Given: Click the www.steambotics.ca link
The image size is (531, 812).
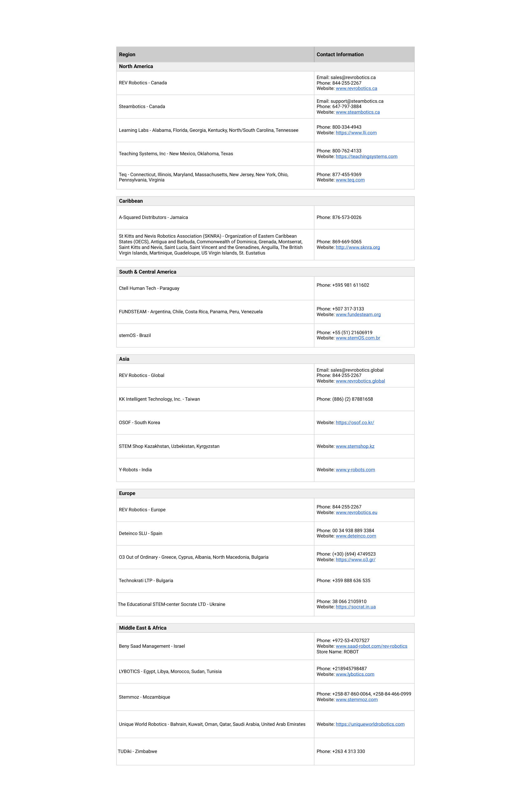Looking at the screenshot, I should pos(357,112).
